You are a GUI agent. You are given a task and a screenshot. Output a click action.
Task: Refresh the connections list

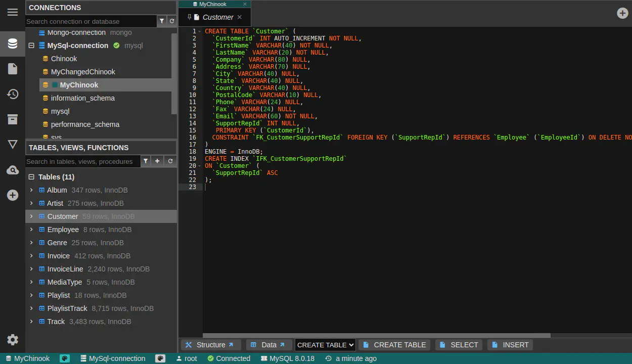pos(172,21)
